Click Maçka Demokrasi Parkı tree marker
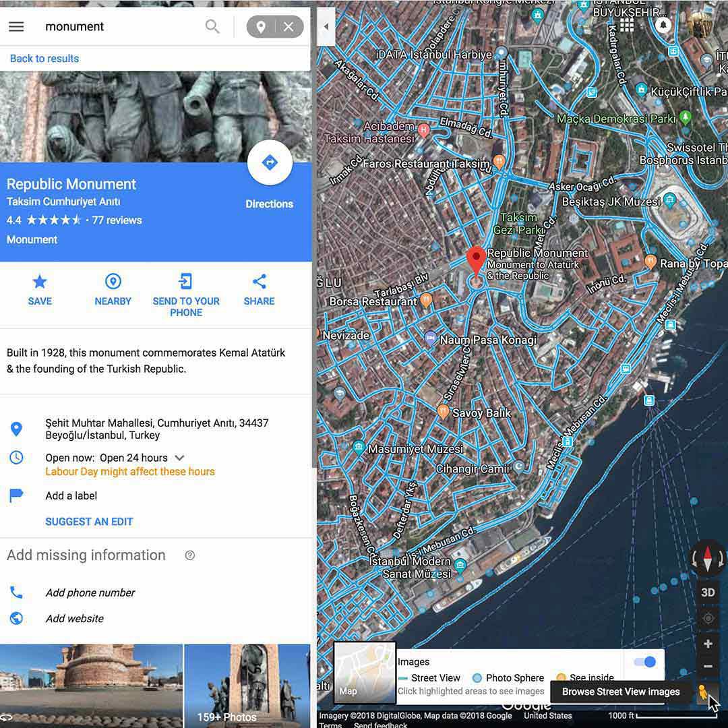This screenshot has width=728, height=728. click(686, 117)
